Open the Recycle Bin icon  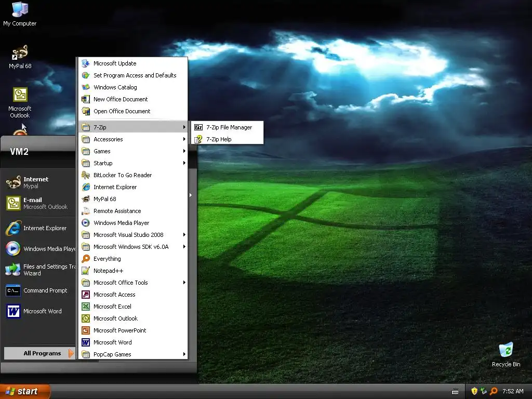(506, 354)
